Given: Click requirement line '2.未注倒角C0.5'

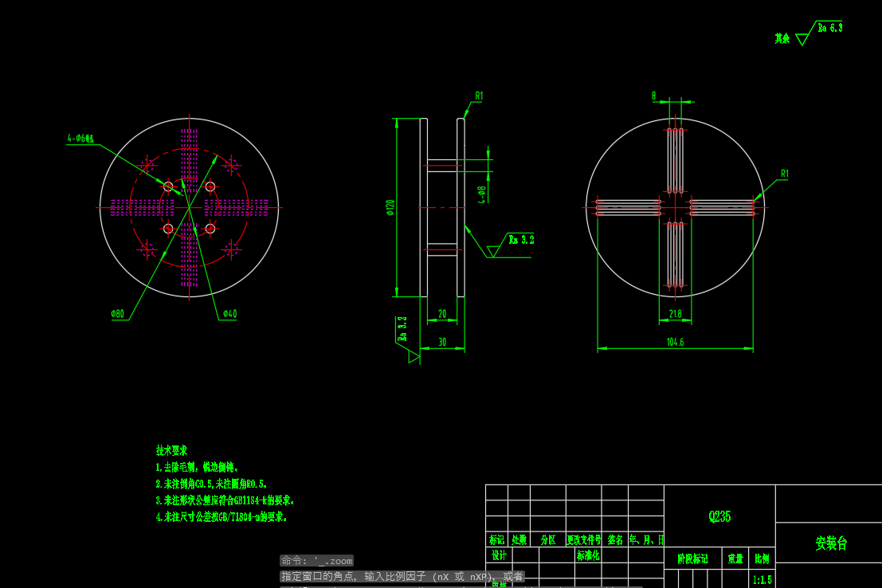Looking at the screenshot, I should click(x=211, y=484).
